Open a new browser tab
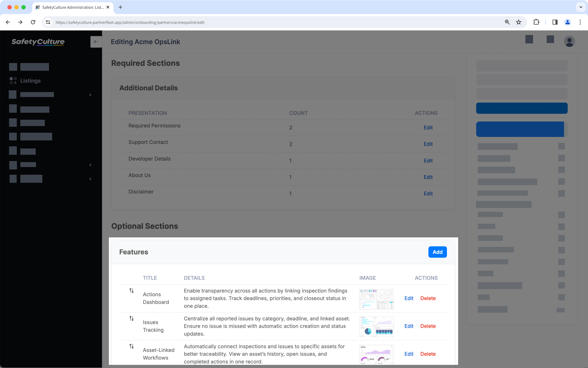The width and height of the screenshot is (588, 368). point(120,7)
